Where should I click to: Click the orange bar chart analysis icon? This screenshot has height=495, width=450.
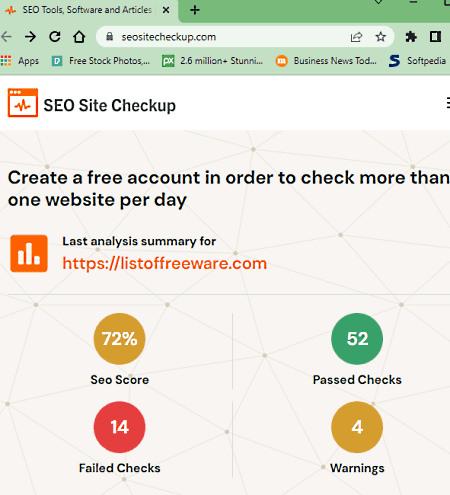pyautogui.click(x=29, y=254)
